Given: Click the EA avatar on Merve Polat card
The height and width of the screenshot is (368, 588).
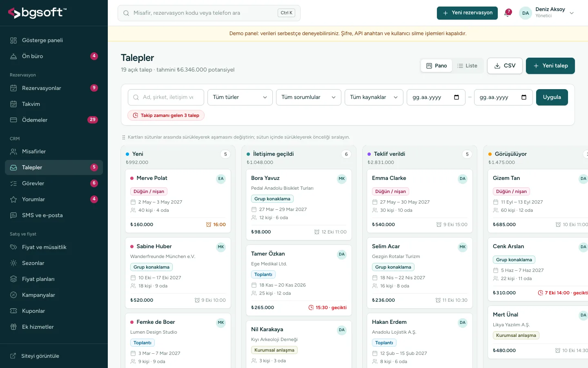Looking at the screenshot, I should 221,179.
